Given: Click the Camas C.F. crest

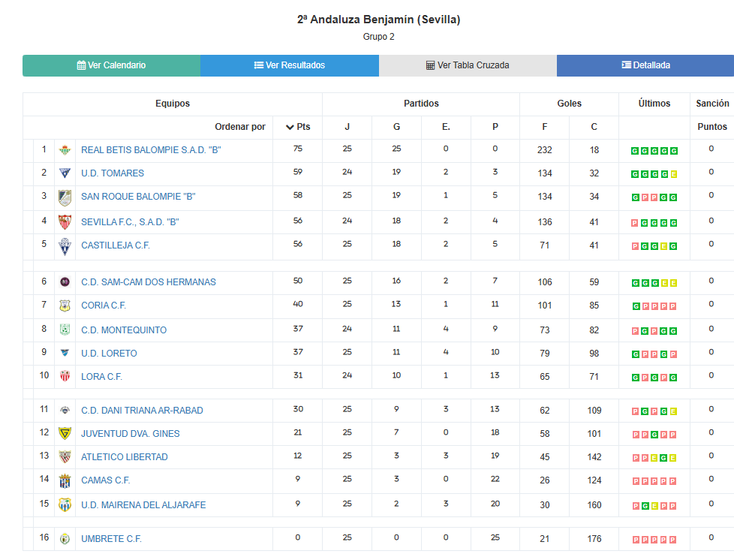Looking at the screenshot, I should [65, 481].
